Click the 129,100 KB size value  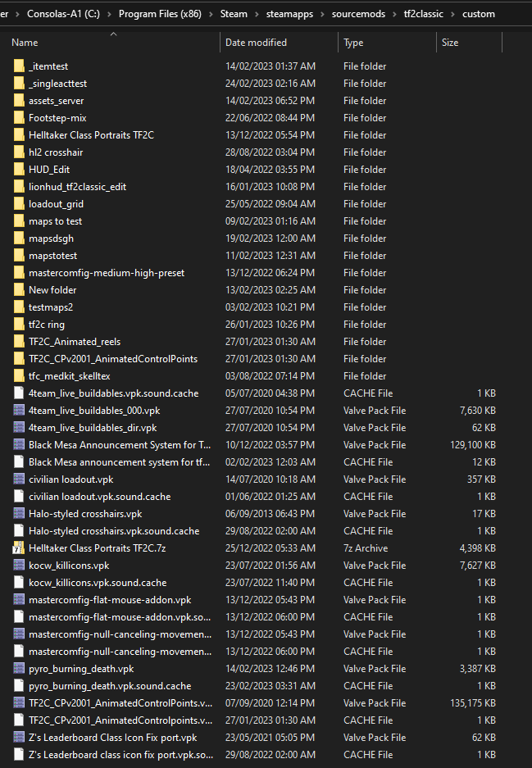click(473, 445)
